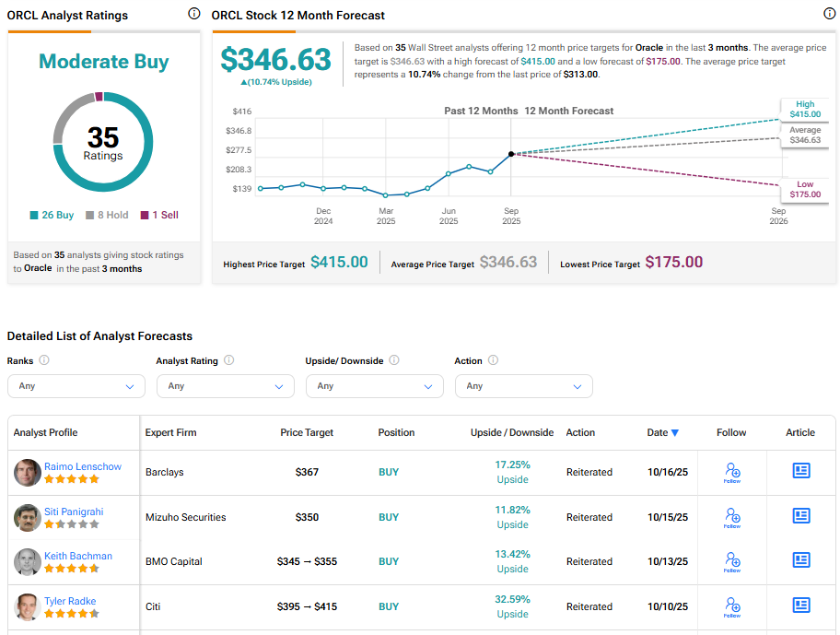Open the Action filter dropdown
The width and height of the screenshot is (840, 635).
[x=524, y=386]
